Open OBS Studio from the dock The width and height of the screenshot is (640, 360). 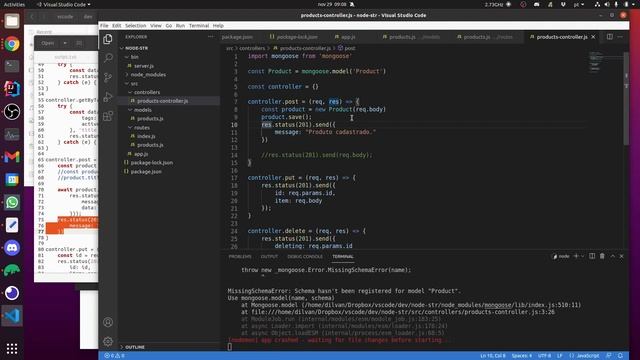pyautogui.click(x=12, y=111)
